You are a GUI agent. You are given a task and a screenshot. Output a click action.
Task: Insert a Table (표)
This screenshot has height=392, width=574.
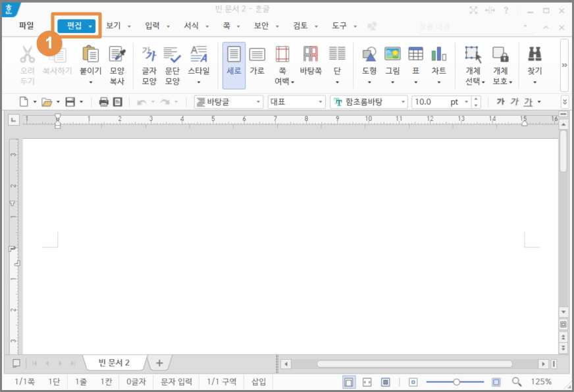pos(416,54)
